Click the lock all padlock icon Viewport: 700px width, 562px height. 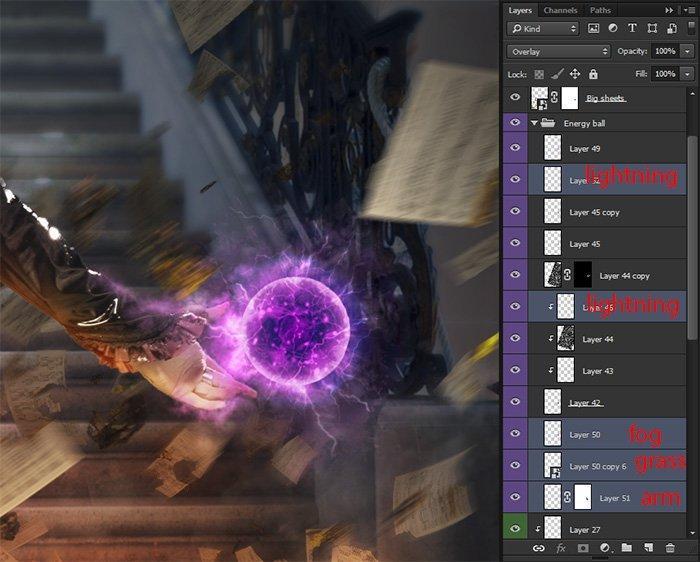coord(593,74)
